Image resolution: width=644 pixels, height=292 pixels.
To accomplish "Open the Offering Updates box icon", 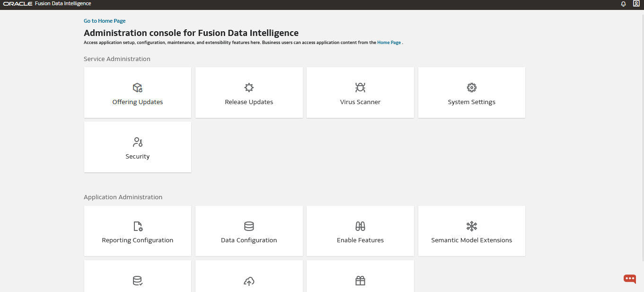I will point(138,88).
